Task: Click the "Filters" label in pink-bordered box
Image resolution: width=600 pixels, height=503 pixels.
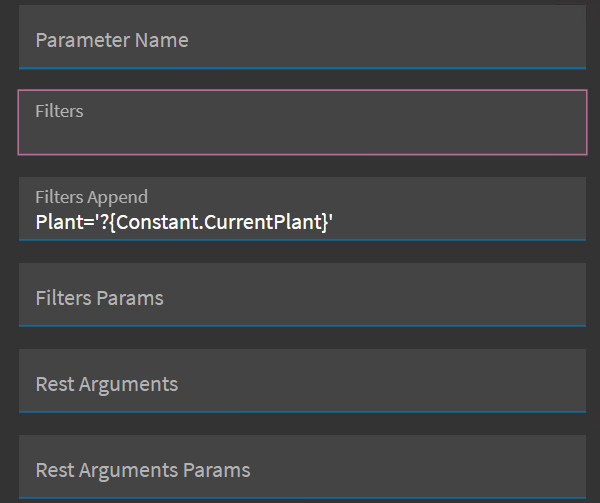Action: coord(59,111)
